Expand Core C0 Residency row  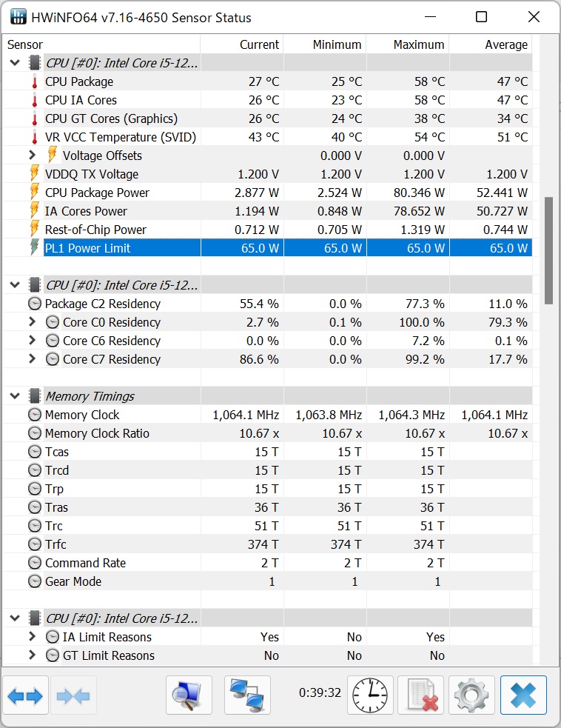(x=32, y=322)
